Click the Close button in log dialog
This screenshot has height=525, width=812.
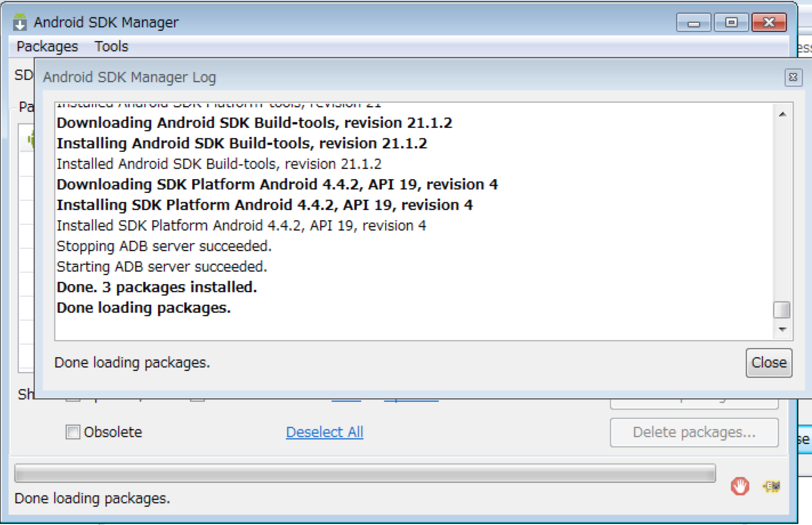[x=769, y=363]
